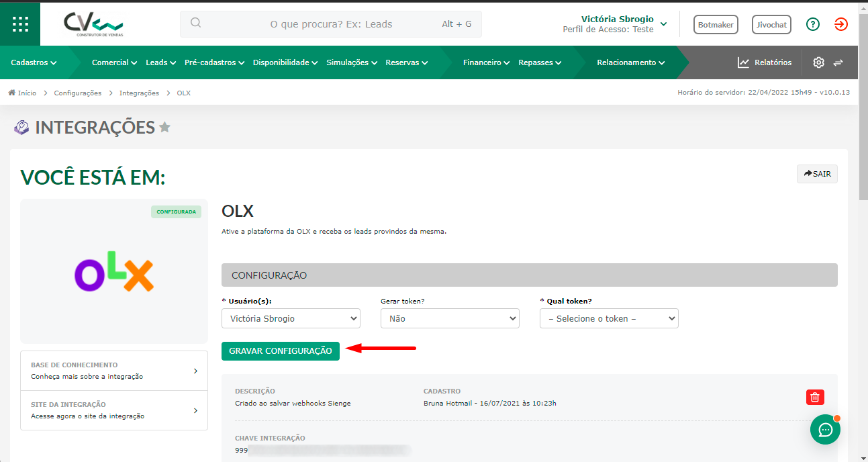Click the CHAVE INTEGRAÇÃO label

coord(270,438)
